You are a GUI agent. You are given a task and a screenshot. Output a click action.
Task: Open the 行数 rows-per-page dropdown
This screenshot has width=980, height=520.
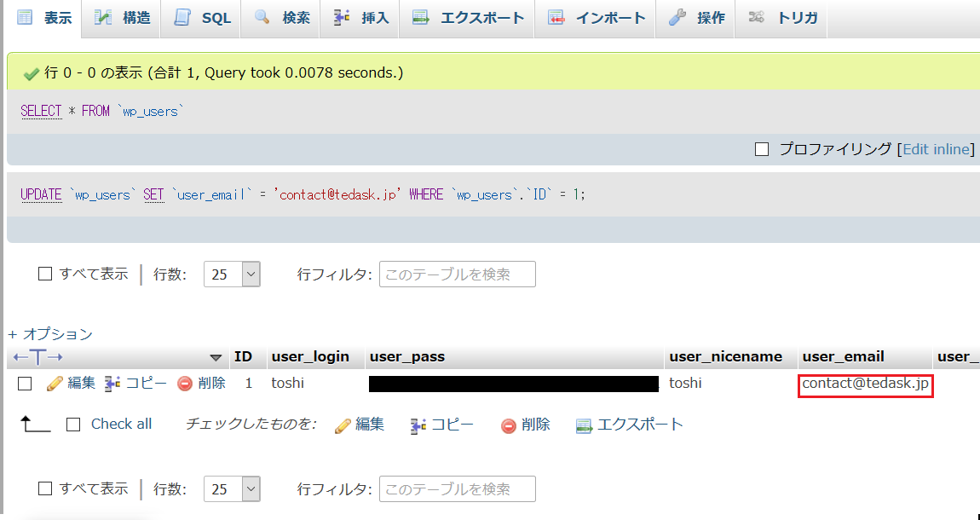[232, 274]
